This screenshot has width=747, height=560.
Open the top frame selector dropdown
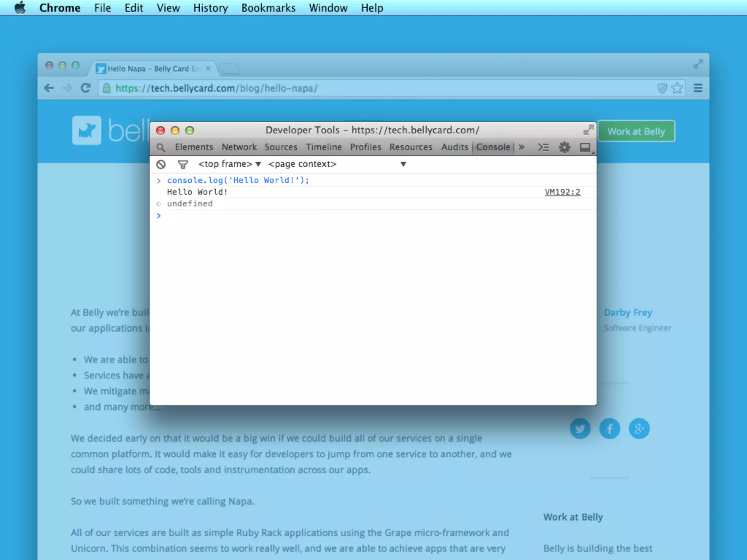click(x=229, y=164)
